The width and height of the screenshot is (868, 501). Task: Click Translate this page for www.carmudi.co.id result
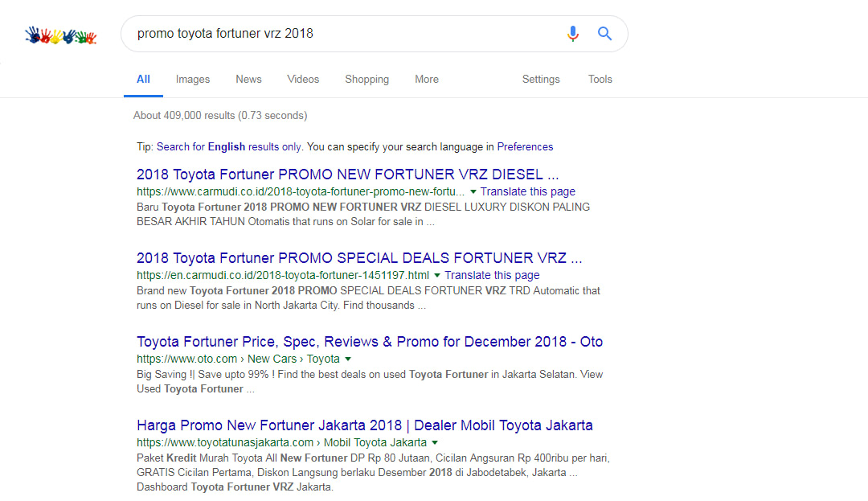click(x=527, y=191)
